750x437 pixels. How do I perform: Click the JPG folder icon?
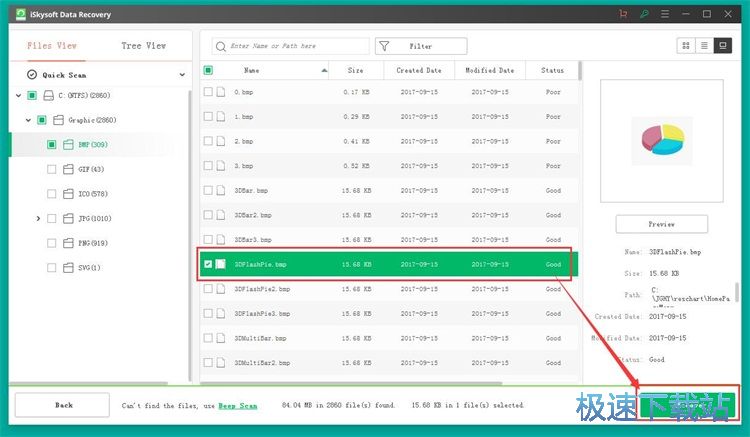68,218
